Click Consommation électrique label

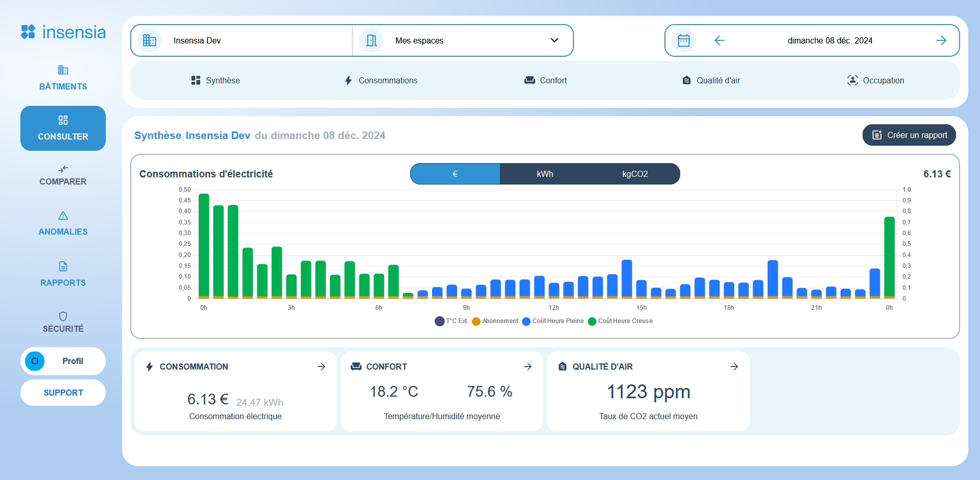(235, 416)
